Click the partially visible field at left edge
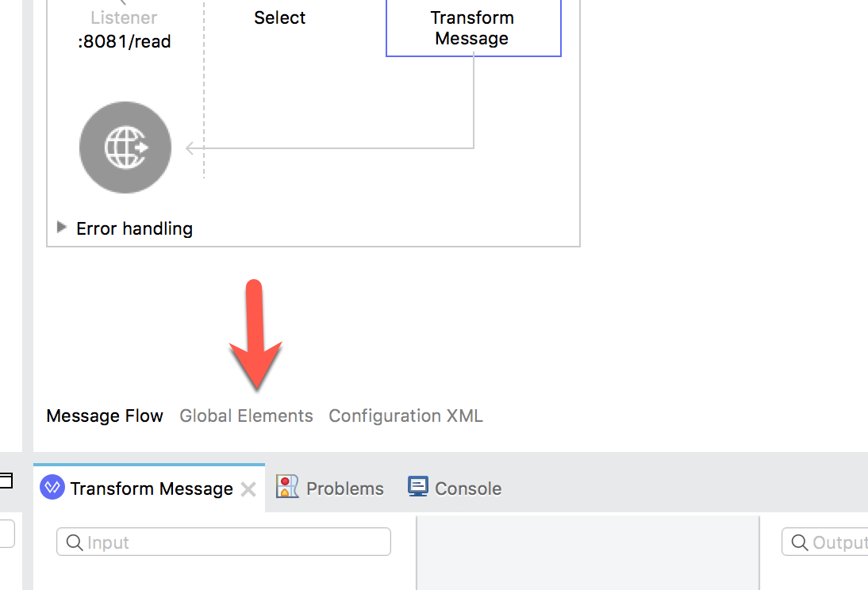Image resolution: width=868 pixels, height=590 pixels. point(6,533)
